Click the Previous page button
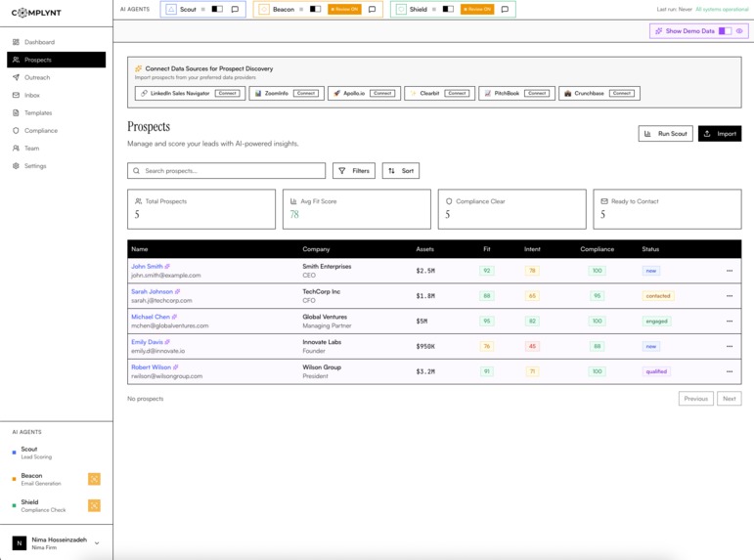This screenshot has height=560, width=754. pos(696,399)
